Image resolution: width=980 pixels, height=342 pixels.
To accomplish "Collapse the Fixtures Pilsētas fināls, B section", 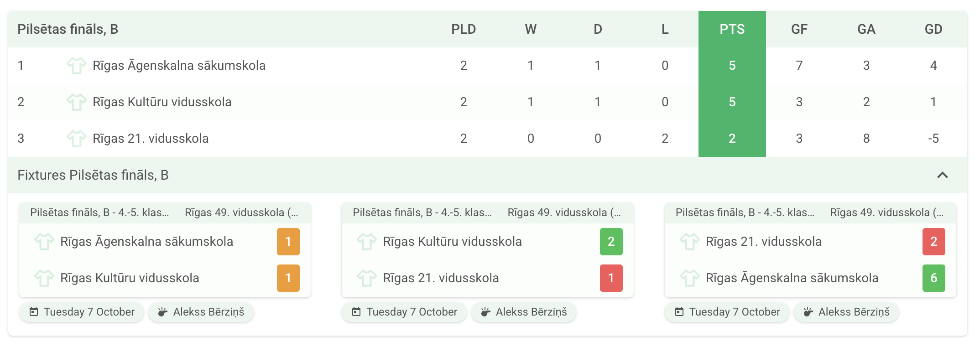I will [x=942, y=175].
